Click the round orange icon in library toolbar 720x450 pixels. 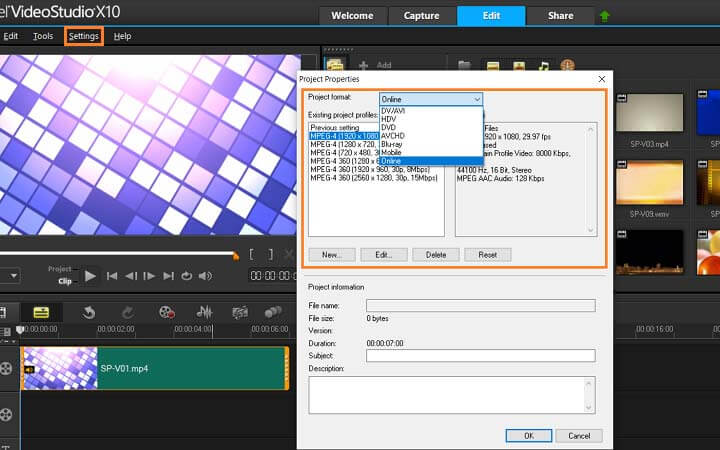coord(568,65)
